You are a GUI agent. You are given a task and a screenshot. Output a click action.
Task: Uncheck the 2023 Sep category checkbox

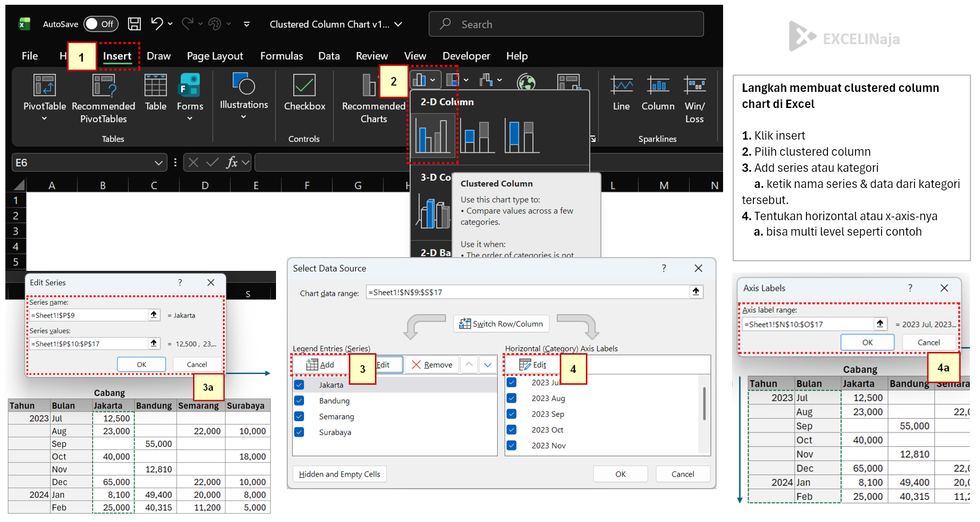coord(511,413)
